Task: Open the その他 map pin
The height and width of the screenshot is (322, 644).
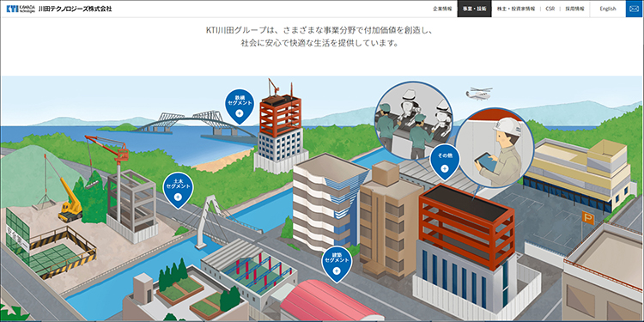Action: coord(445,161)
